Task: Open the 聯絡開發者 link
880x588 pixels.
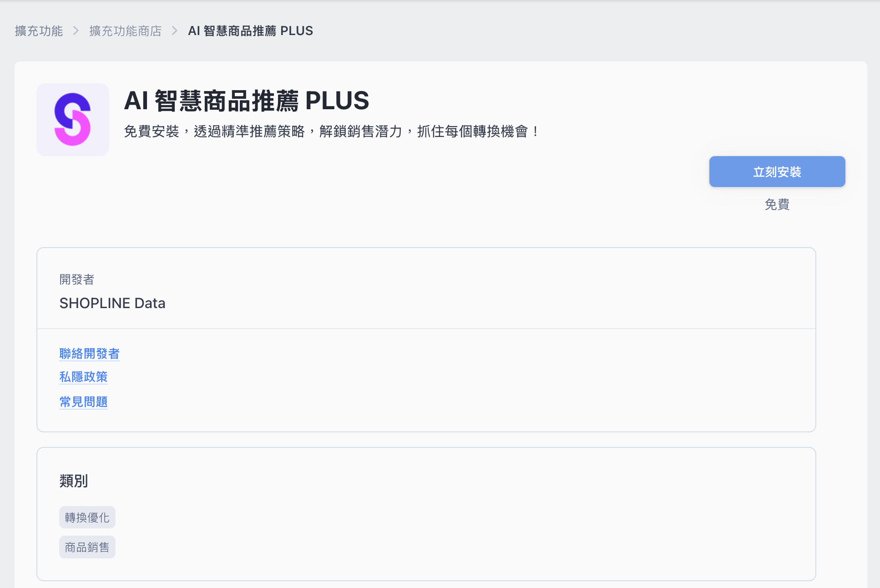Action: [89, 354]
